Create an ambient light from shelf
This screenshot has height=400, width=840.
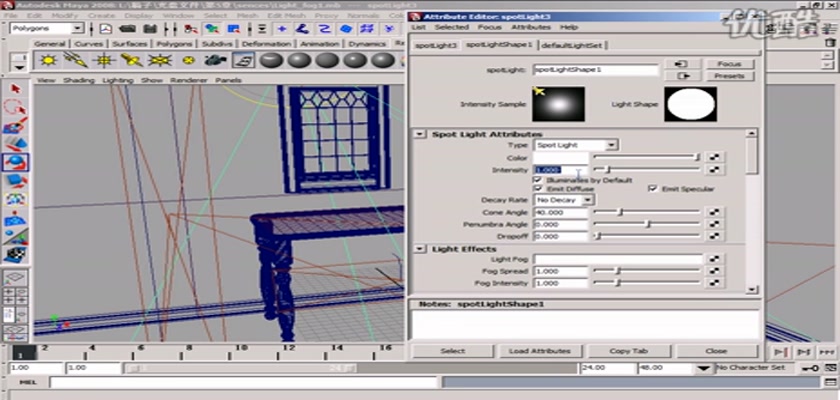click(48, 60)
